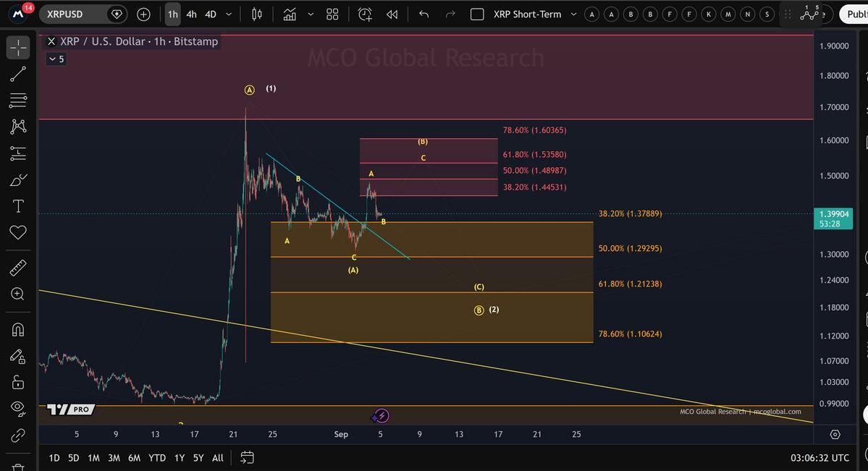Select the N quick-access circle
This screenshot has height=471, width=868.
click(748, 14)
